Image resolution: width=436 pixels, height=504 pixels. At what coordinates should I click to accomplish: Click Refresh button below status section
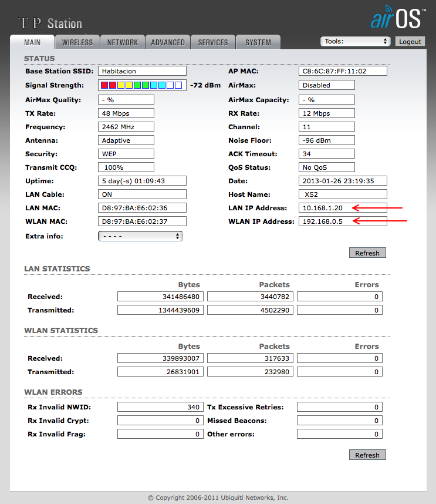coord(367,253)
